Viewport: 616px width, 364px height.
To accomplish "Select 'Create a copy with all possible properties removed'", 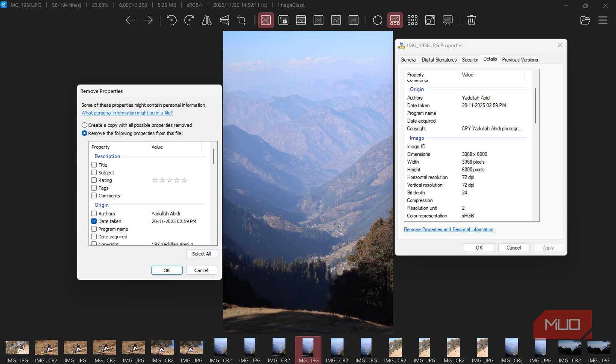I will tap(84, 125).
